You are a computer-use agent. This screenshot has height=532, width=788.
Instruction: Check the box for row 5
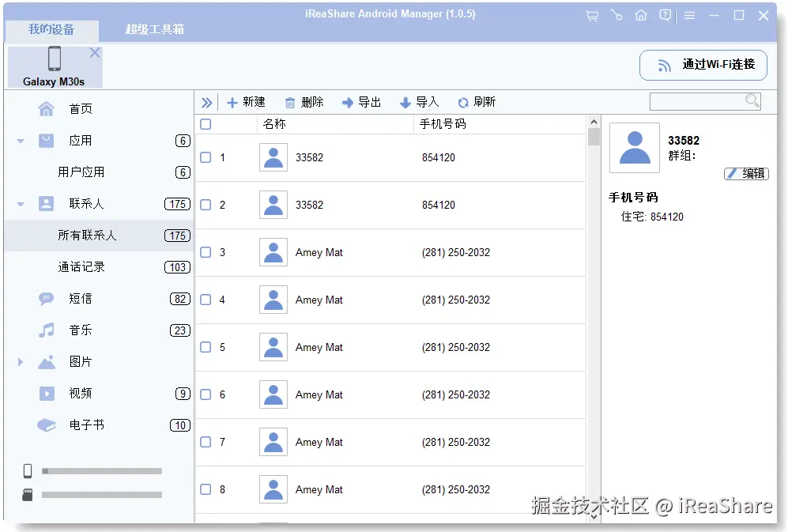205,347
